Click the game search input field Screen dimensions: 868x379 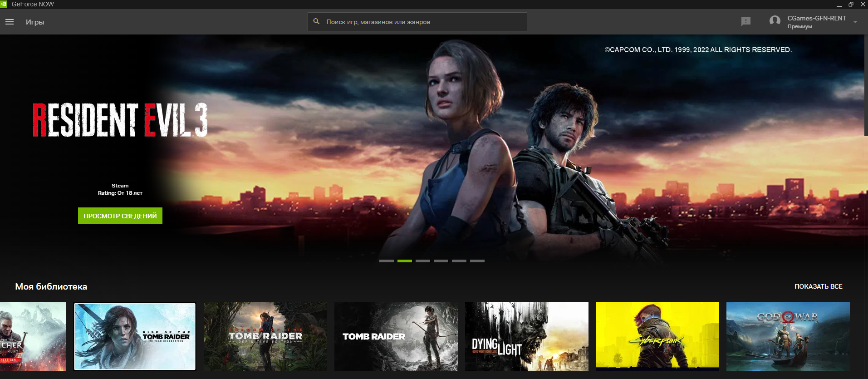[x=422, y=22]
